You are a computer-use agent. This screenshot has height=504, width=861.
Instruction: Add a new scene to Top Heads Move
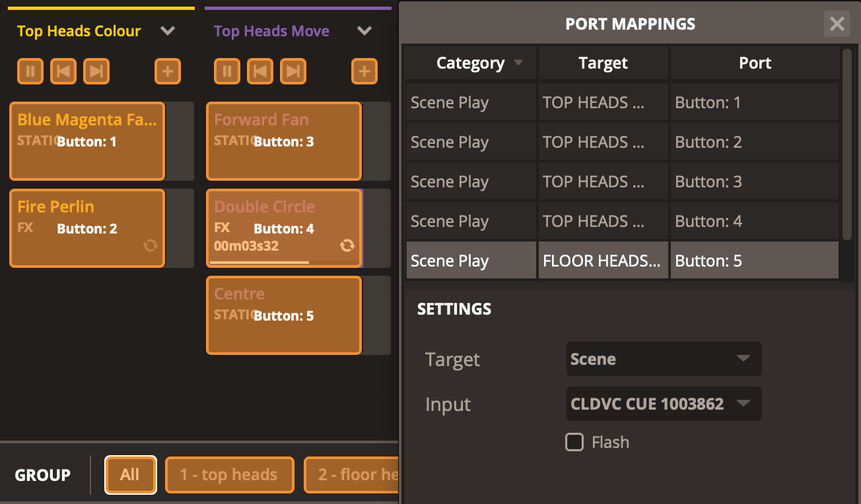[364, 71]
